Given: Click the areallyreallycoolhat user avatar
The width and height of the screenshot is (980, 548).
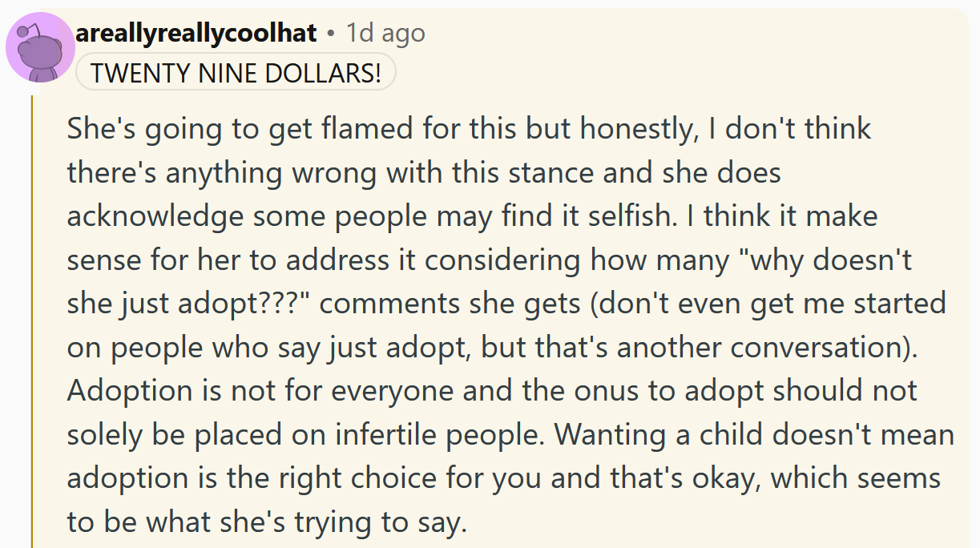Looking at the screenshot, I should pos(40,47).
